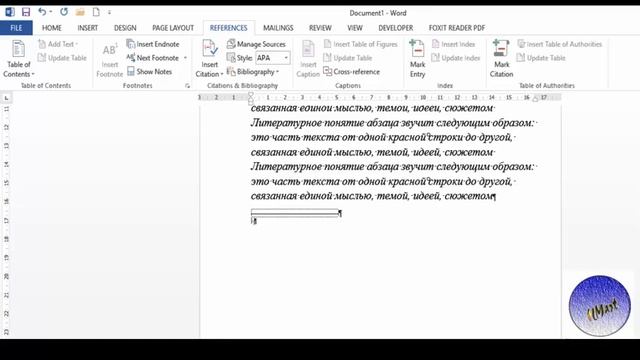Image resolution: width=640 pixels, height=360 pixels.
Task: Switch to the REVIEW tab
Action: [320, 28]
